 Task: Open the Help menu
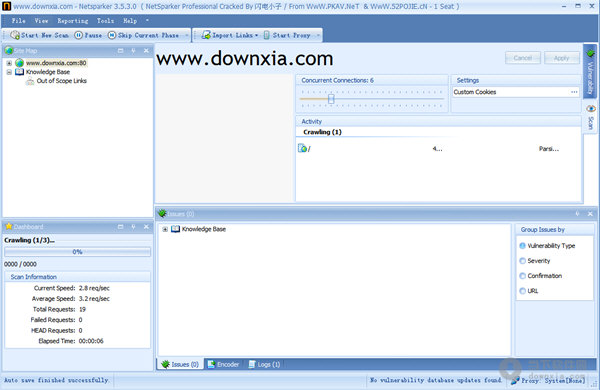(130, 21)
